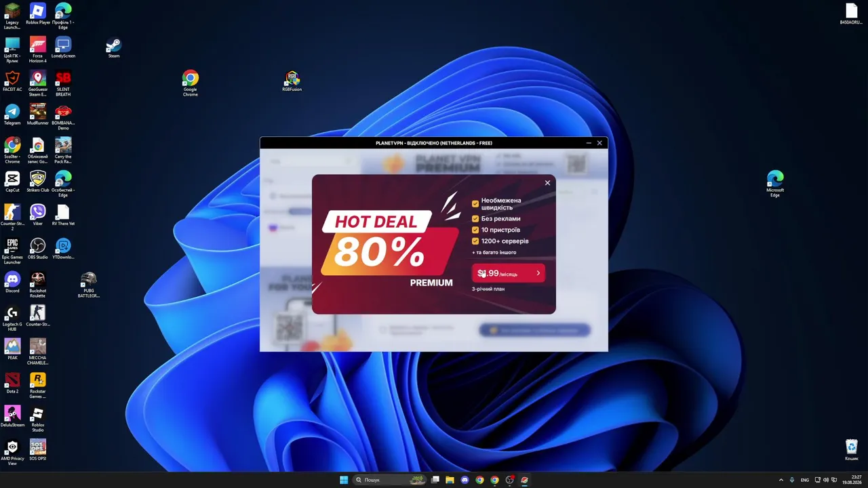This screenshot has width=868, height=488.
Task: Select the 'Цей ПК - Ярлик' icon
Action: click(12, 49)
